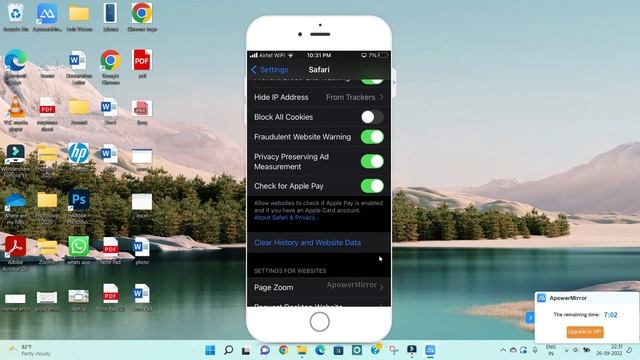Show hidden system tray icons
This screenshot has height=360, width=640.
tap(503, 350)
